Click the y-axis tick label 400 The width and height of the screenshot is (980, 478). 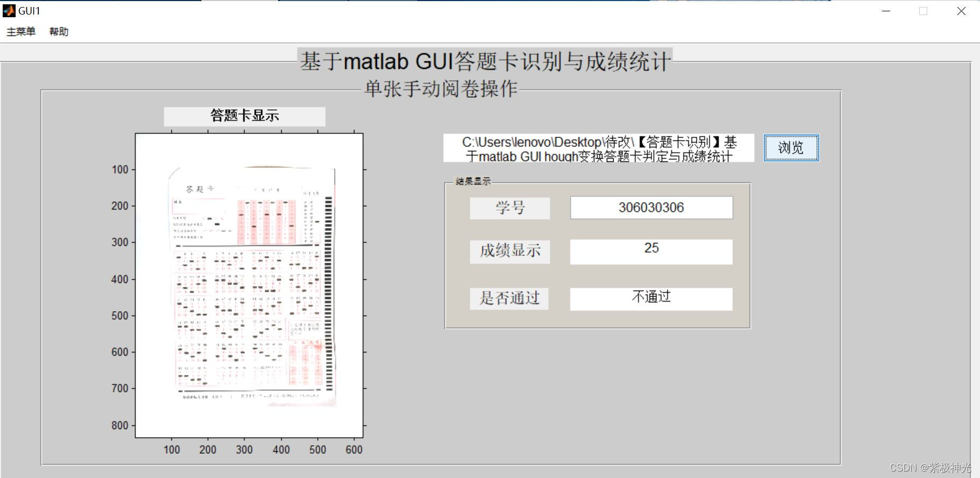coord(120,279)
